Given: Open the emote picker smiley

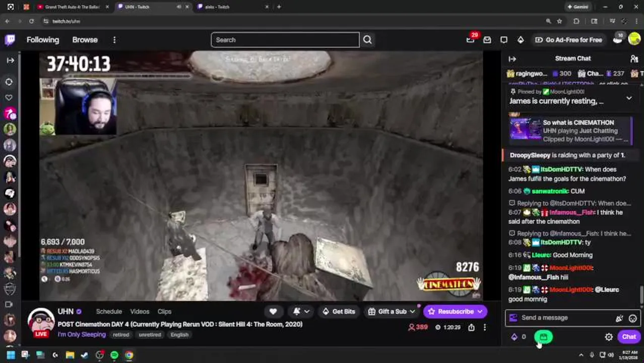Looking at the screenshot, I should click(x=632, y=318).
